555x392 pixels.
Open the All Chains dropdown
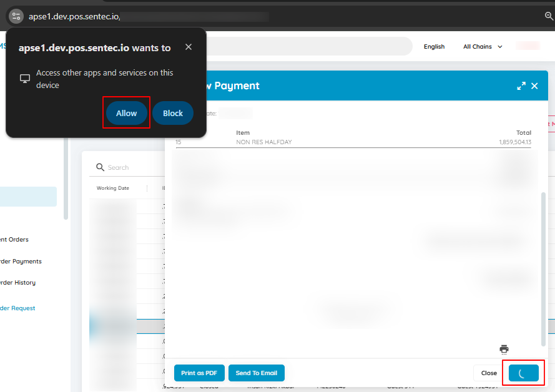pyautogui.click(x=483, y=47)
